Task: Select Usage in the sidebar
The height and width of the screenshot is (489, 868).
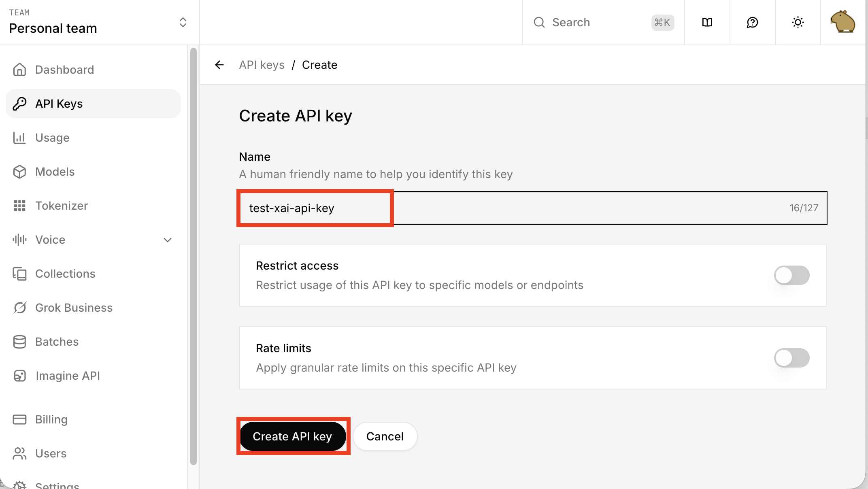Action: [52, 138]
